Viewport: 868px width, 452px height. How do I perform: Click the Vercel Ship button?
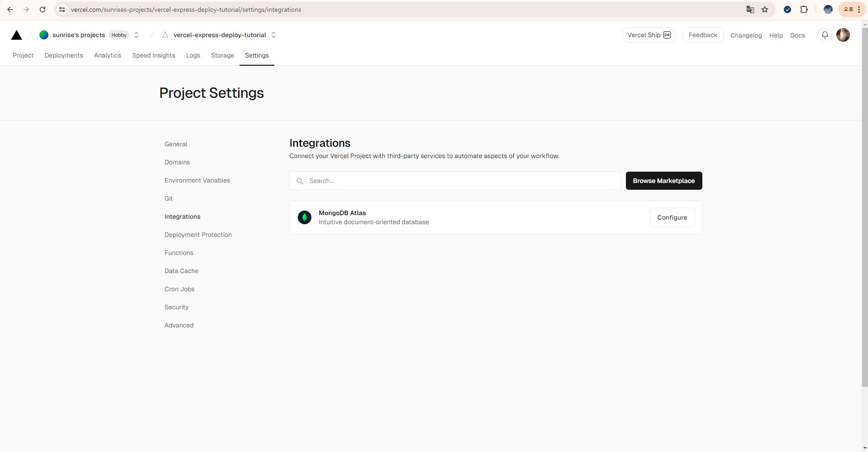[649, 35]
